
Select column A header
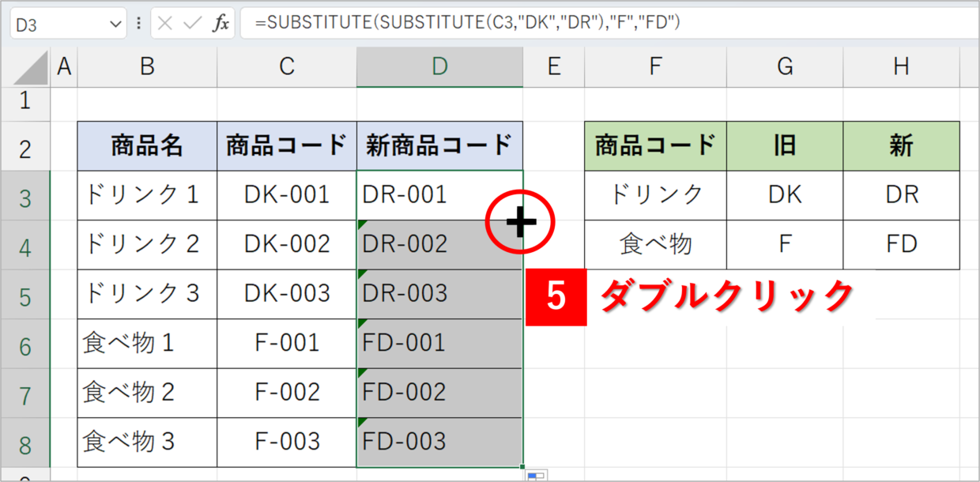(64, 68)
